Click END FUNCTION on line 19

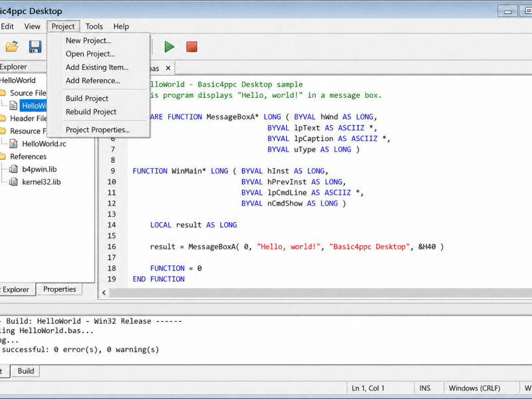point(159,279)
